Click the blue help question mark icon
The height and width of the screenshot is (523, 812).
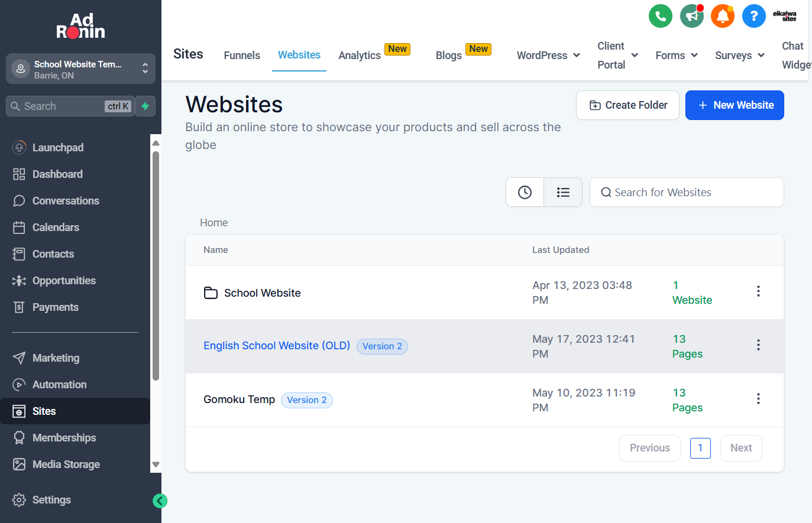click(754, 16)
